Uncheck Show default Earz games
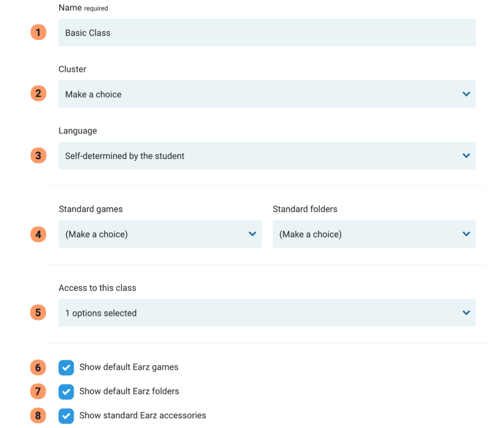 [66, 367]
